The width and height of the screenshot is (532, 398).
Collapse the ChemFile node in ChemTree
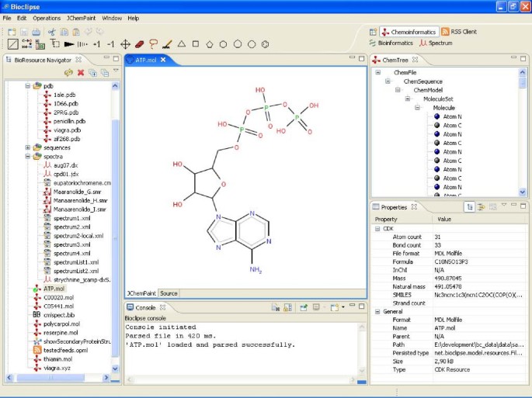pos(378,72)
